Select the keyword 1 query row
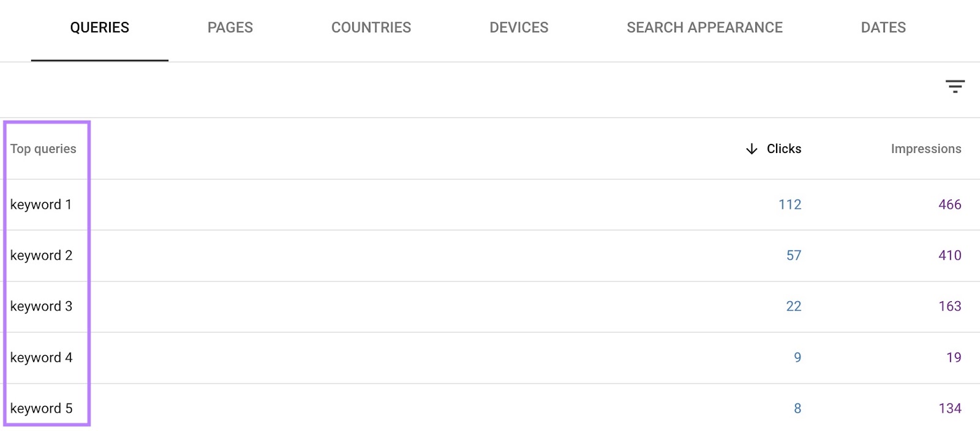The image size is (980, 431). [41, 204]
